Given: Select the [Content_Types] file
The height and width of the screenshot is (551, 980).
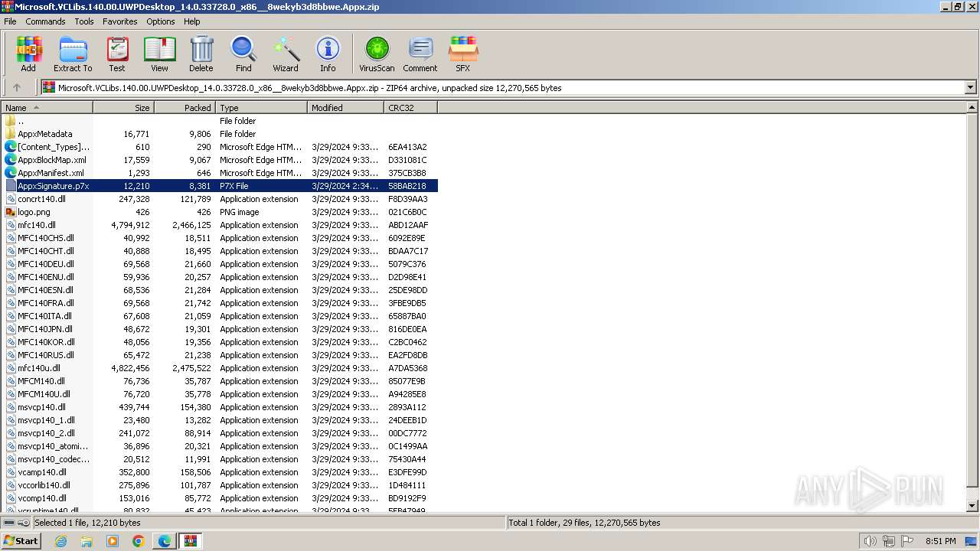Looking at the screenshot, I should (220, 147).
